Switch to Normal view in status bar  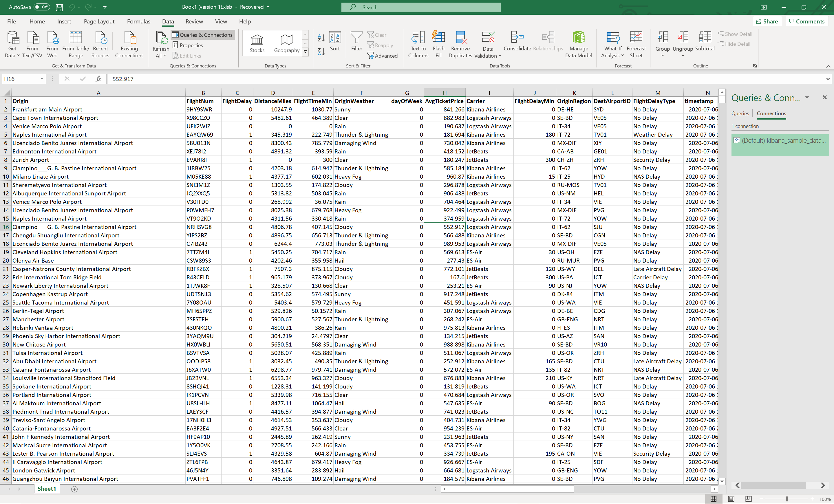[714, 499]
